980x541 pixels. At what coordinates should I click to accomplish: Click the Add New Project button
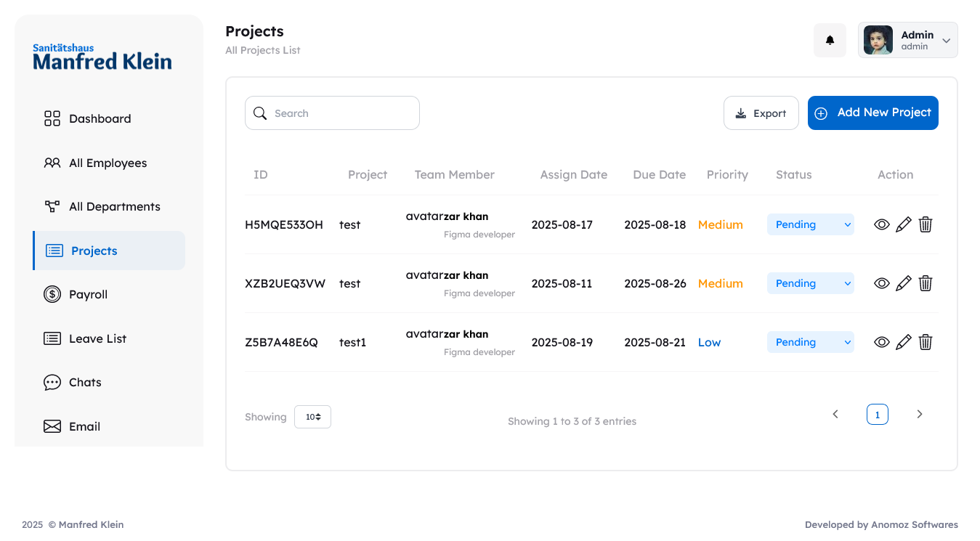click(872, 113)
